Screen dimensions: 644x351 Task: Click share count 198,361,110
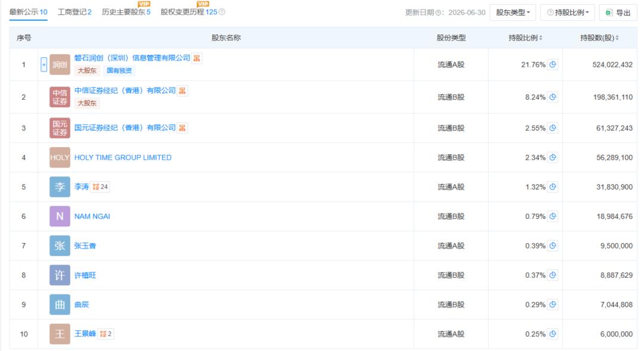click(x=613, y=97)
